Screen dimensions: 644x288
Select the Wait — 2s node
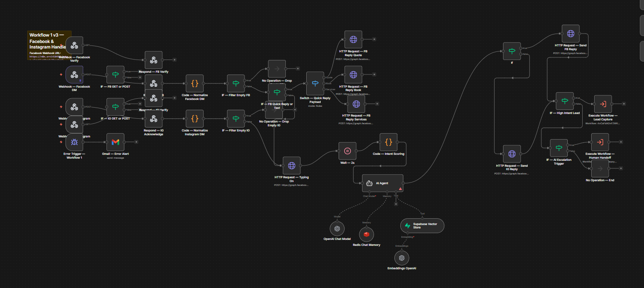coord(347,151)
